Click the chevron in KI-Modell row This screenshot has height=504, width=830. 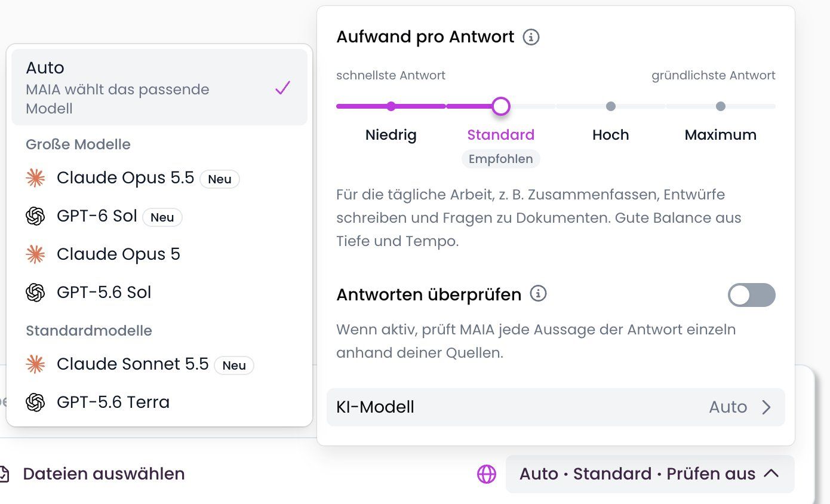coord(767,407)
